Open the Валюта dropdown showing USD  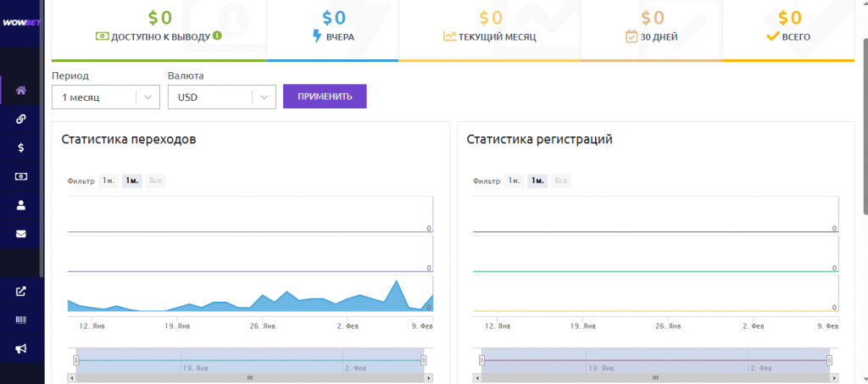coord(221,97)
